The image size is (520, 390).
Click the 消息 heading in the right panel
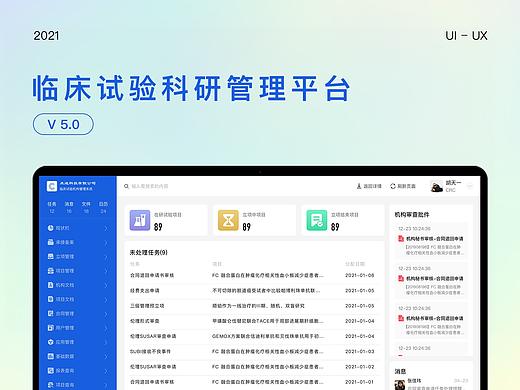point(400,371)
